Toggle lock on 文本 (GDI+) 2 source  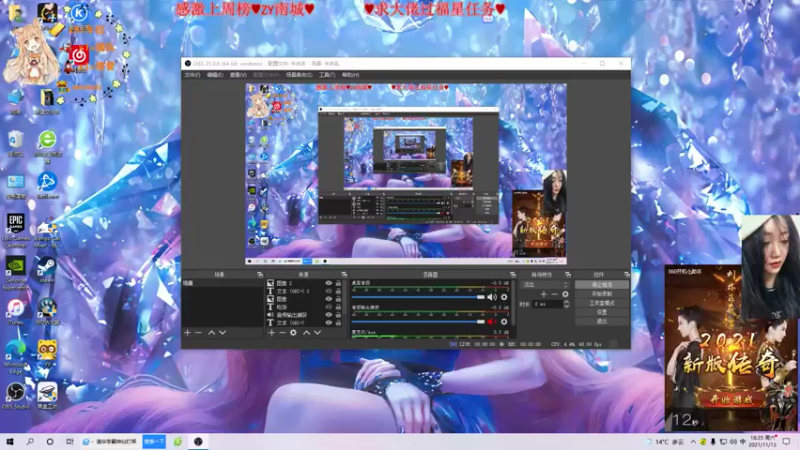tap(338, 291)
